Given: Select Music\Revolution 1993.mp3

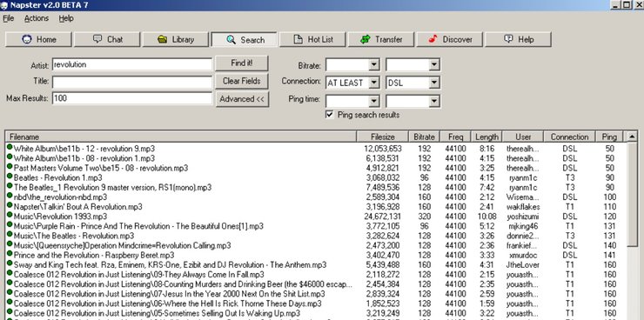Looking at the screenshot, I should pyautogui.click(x=60, y=217).
